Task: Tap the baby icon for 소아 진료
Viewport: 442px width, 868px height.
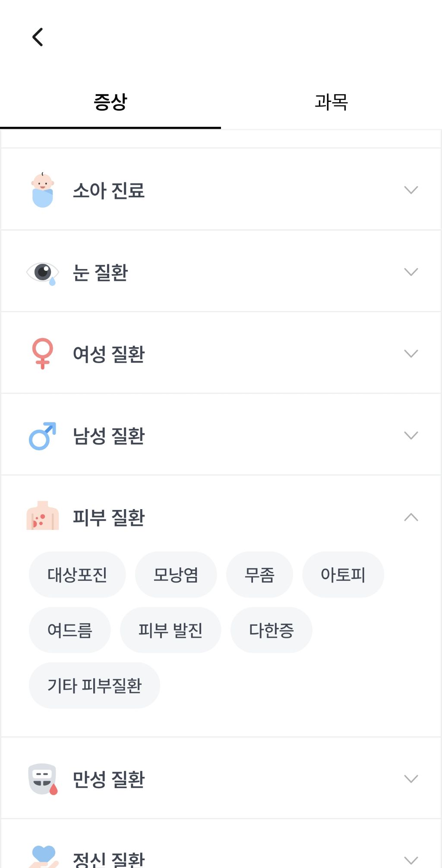Action: point(42,190)
